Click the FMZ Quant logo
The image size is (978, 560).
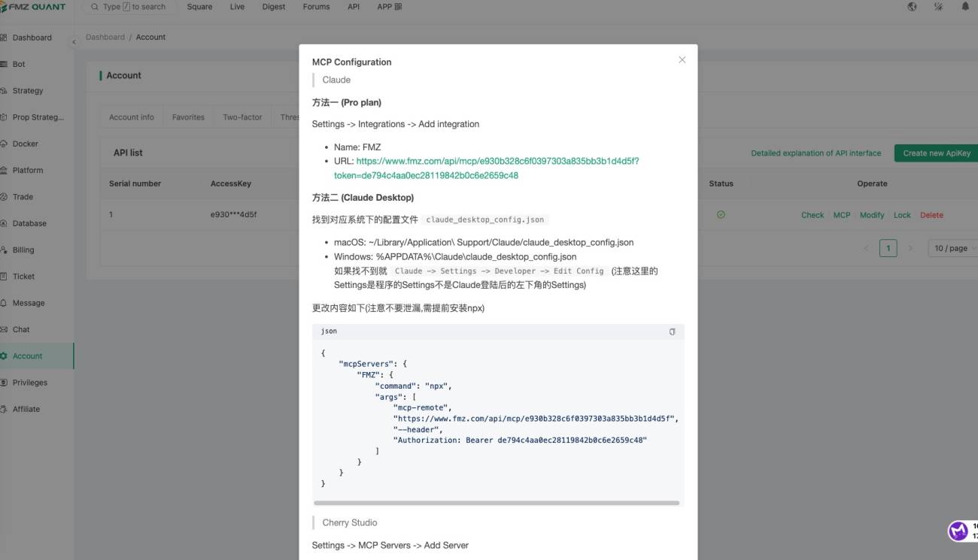pos(33,7)
